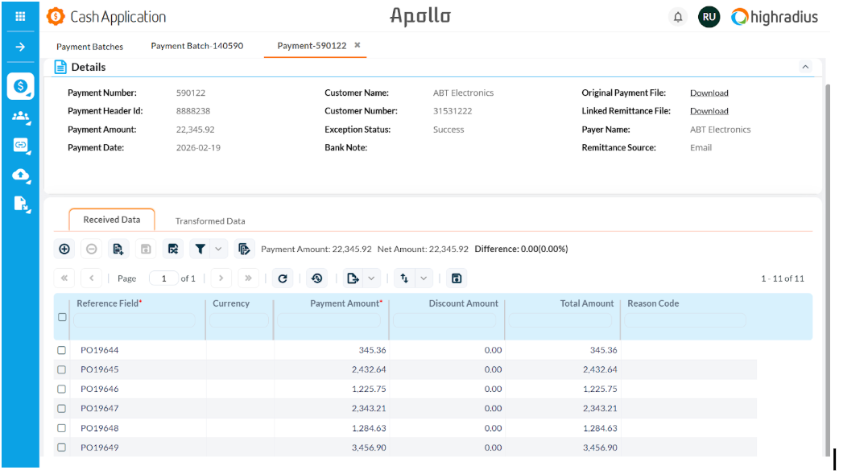Save the grid layout with the disk icon
868x474 pixels.
tap(457, 278)
